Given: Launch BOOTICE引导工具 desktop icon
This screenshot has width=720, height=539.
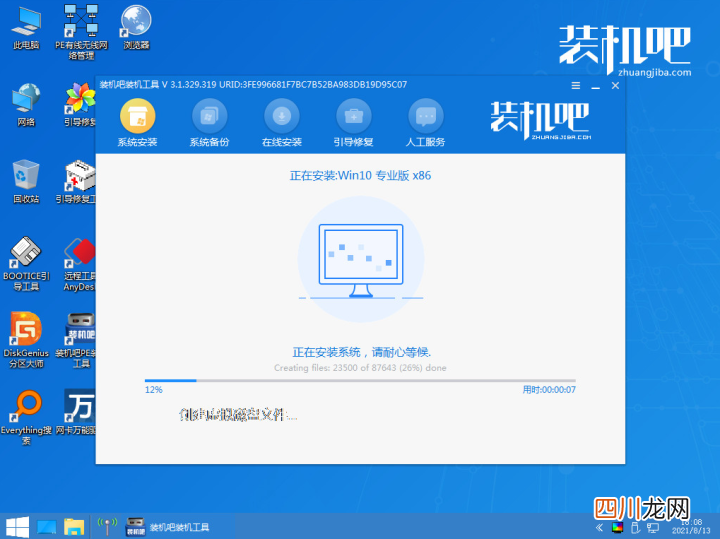Looking at the screenshot, I should (x=26, y=264).
